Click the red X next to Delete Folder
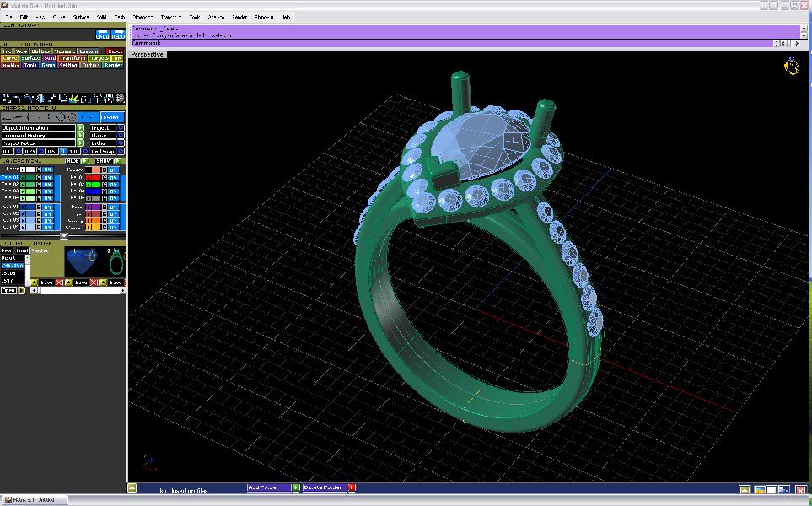 pos(352,487)
